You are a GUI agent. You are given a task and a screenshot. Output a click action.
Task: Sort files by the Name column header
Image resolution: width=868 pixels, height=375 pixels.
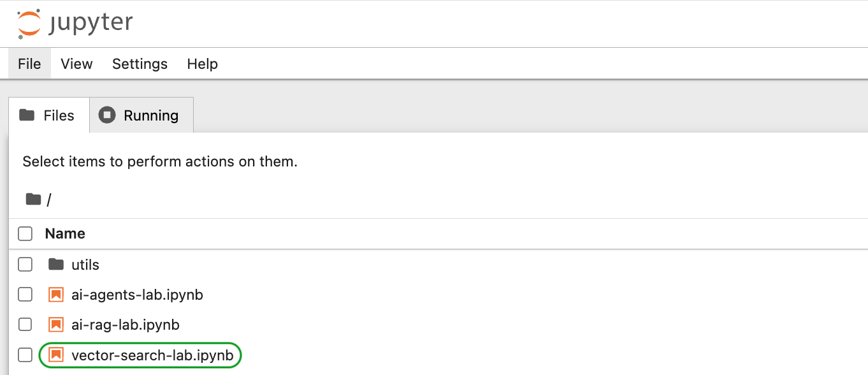click(x=65, y=234)
